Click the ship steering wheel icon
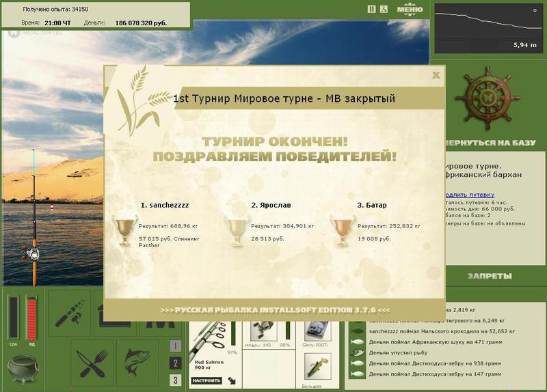The height and width of the screenshot is (392, 547). (x=487, y=98)
